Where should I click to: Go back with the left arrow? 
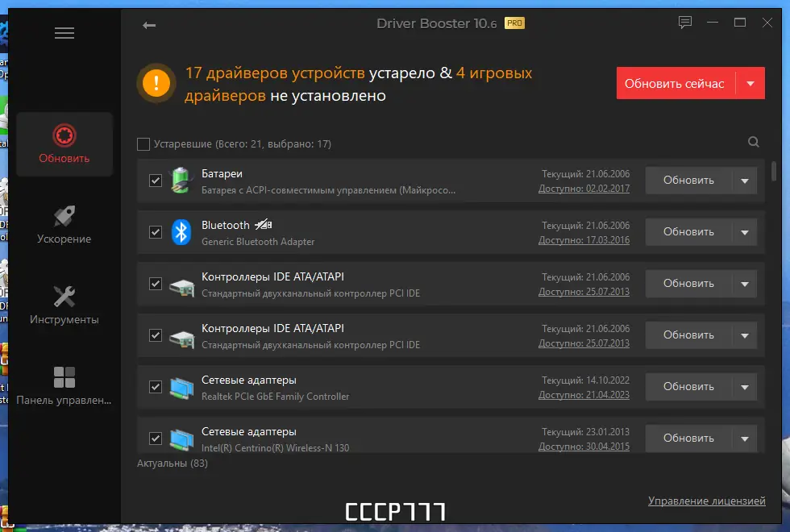[x=149, y=25]
